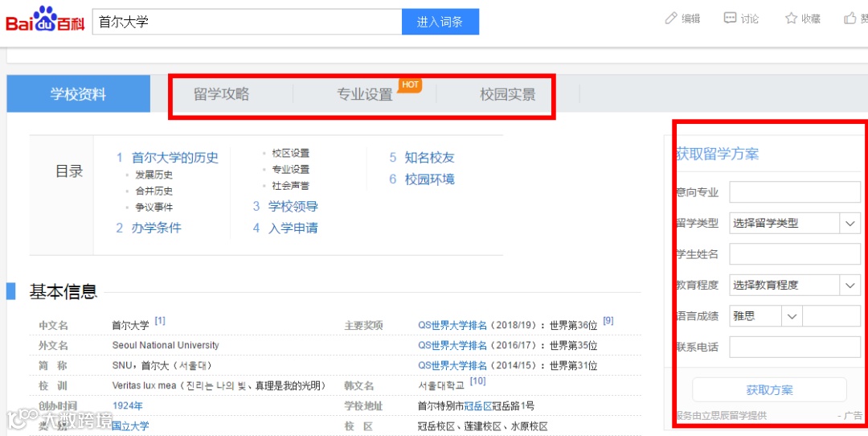Jump to 学校领导 section
The height and width of the screenshot is (436, 868).
pyautogui.click(x=293, y=207)
